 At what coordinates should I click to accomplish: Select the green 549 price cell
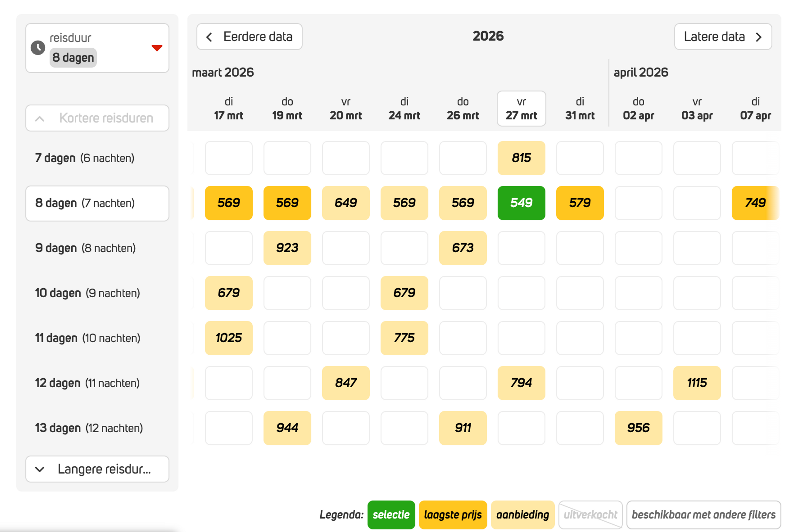coord(521,203)
